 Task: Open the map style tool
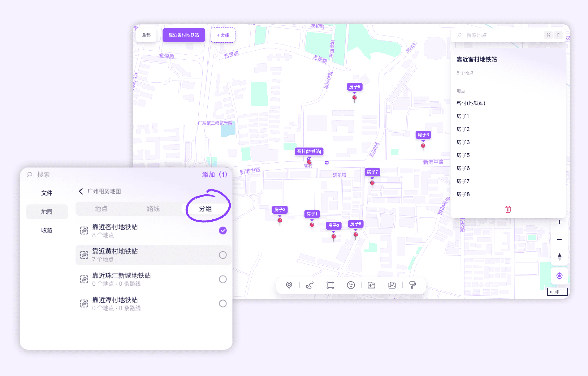pyautogui.click(x=392, y=285)
